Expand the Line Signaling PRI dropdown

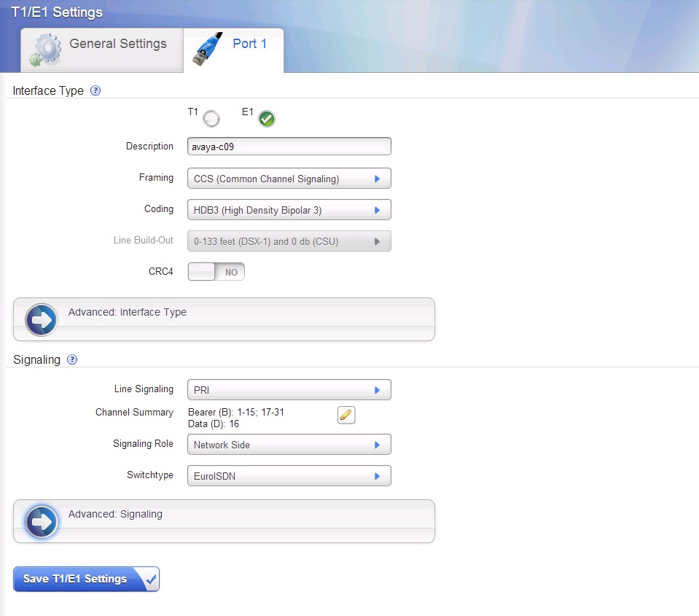point(289,390)
